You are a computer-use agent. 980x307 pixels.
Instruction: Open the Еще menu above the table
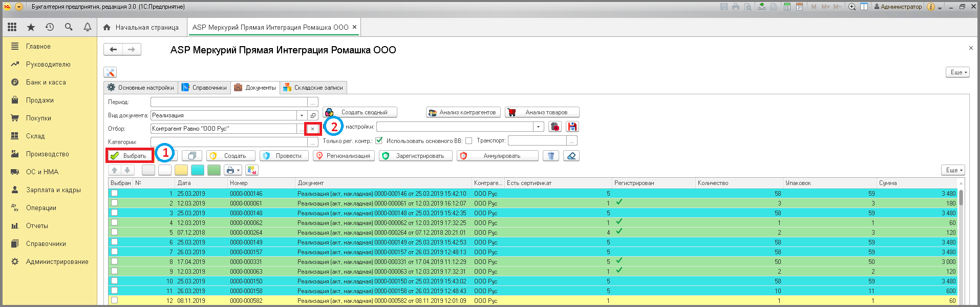pos(953,170)
